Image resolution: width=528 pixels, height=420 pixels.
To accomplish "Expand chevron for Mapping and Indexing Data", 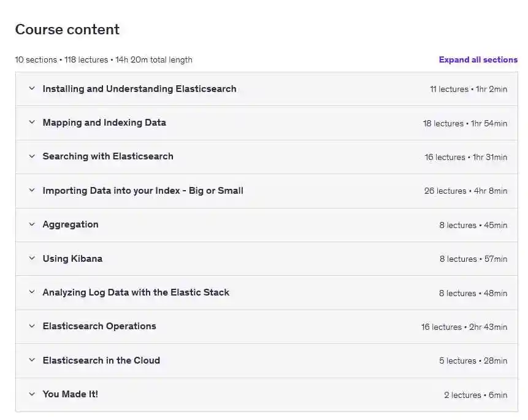I will click(x=32, y=122).
